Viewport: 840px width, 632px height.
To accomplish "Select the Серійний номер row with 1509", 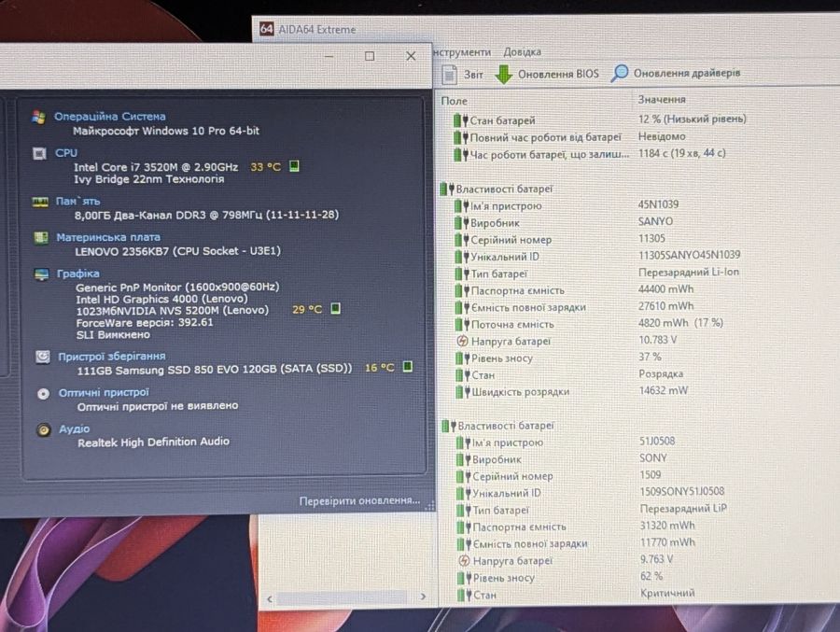I will click(x=559, y=476).
